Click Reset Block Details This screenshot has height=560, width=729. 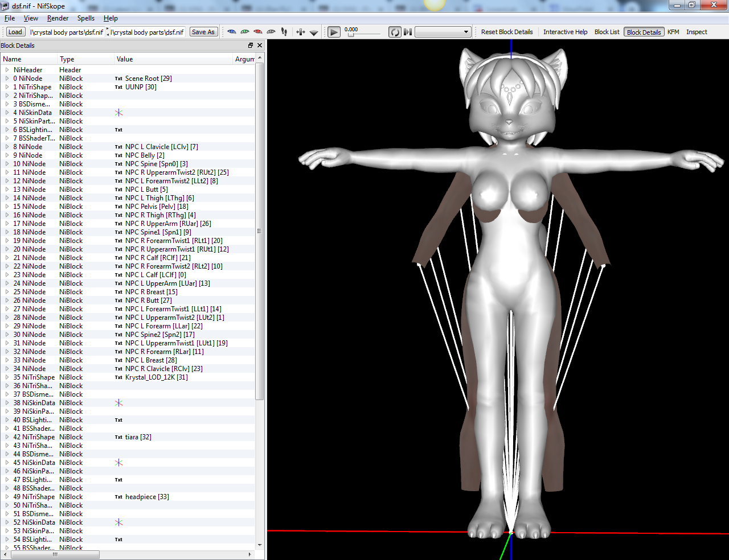(507, 32)
